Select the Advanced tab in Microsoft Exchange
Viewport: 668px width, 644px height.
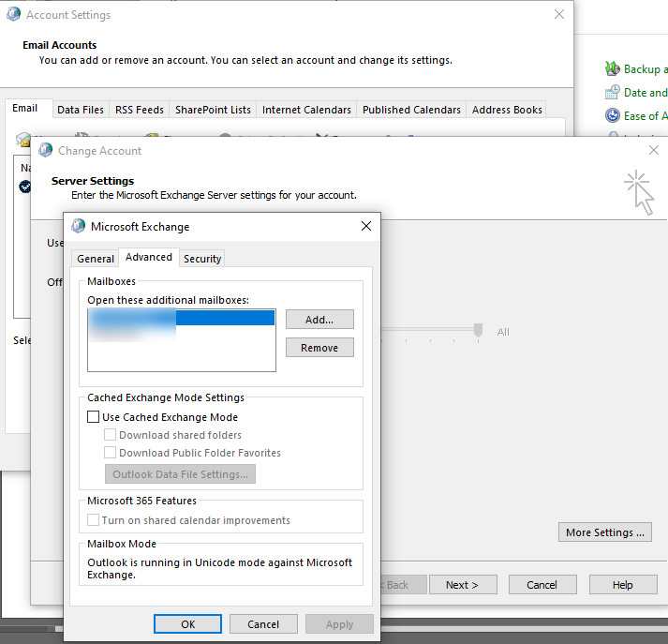tap(149, 257)
